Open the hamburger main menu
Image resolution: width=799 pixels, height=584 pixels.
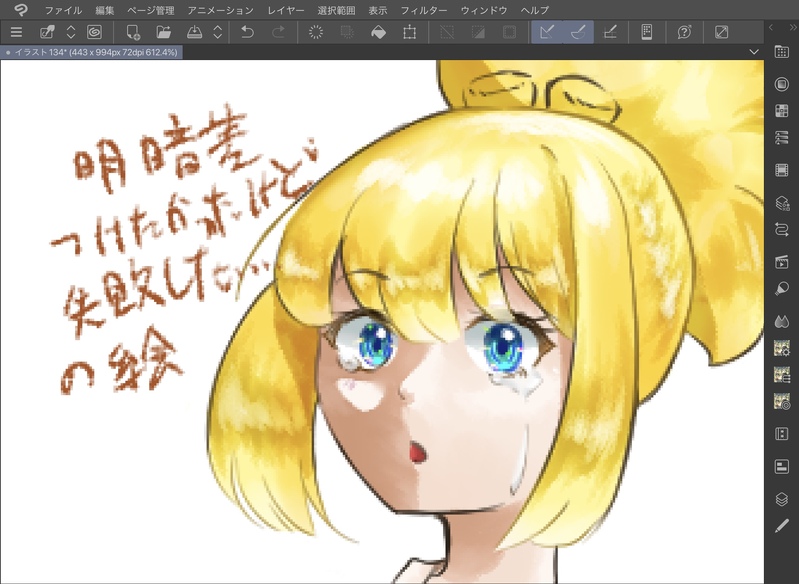(x=16, y=32)
